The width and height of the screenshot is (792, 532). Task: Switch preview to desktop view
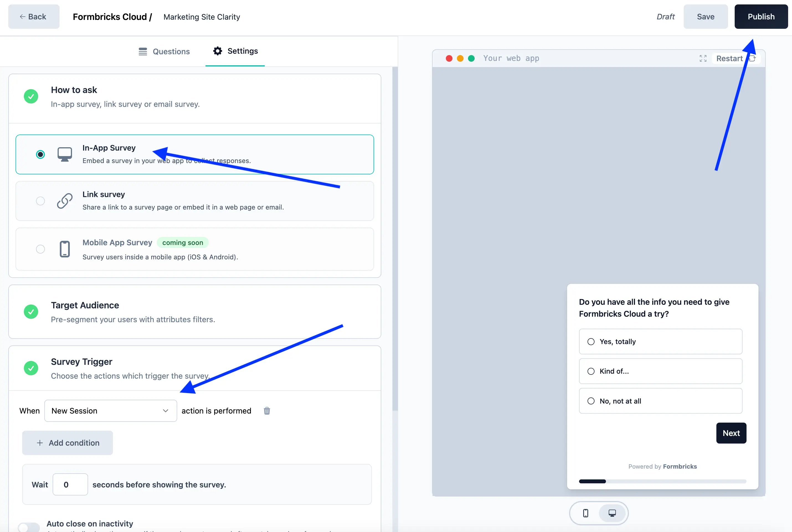(x=612, y=513)
